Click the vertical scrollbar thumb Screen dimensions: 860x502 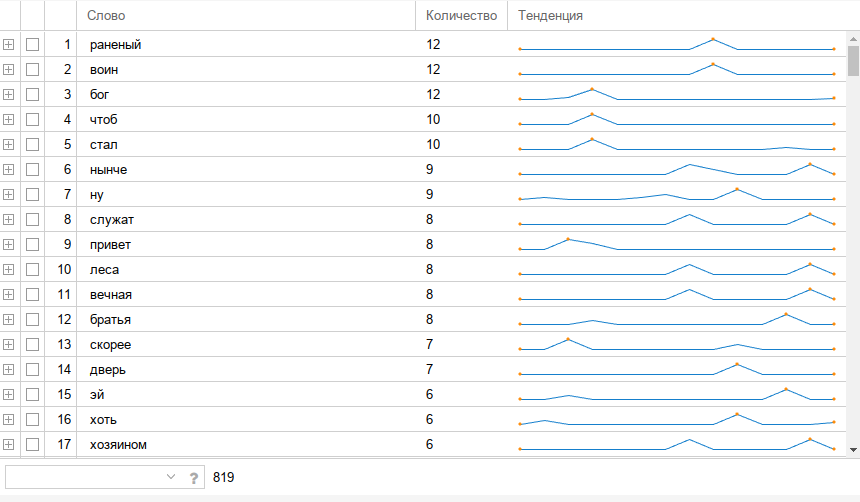pos(853,60)
